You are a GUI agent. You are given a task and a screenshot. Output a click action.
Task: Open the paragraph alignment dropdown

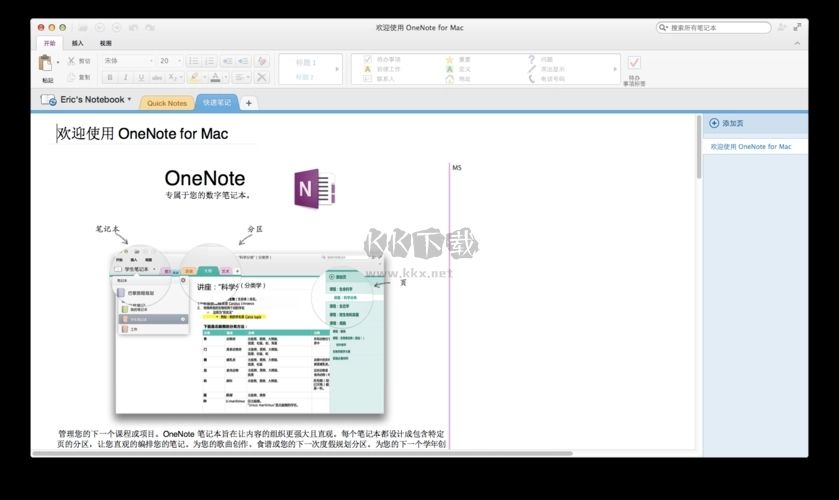pyautogui.click(x=241, y=78)
